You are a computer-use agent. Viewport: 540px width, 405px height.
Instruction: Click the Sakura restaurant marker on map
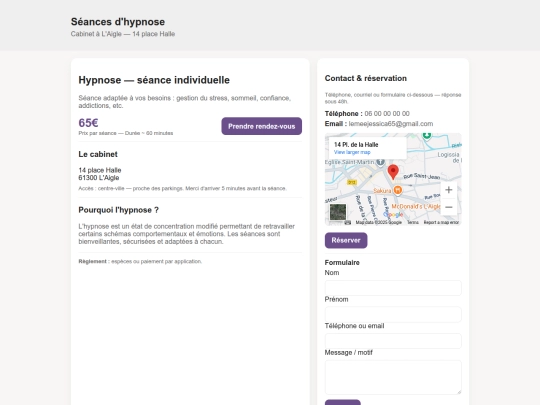pos(398,190)
